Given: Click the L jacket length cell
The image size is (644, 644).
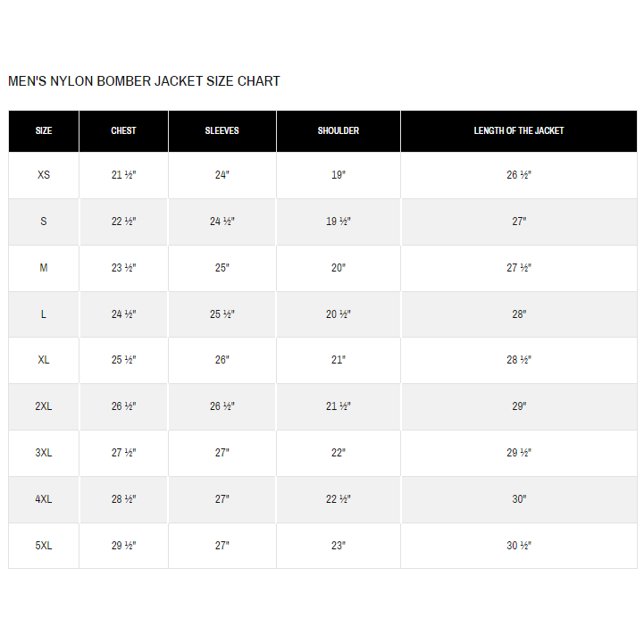Looking at the screenshot, I should 519,314.
